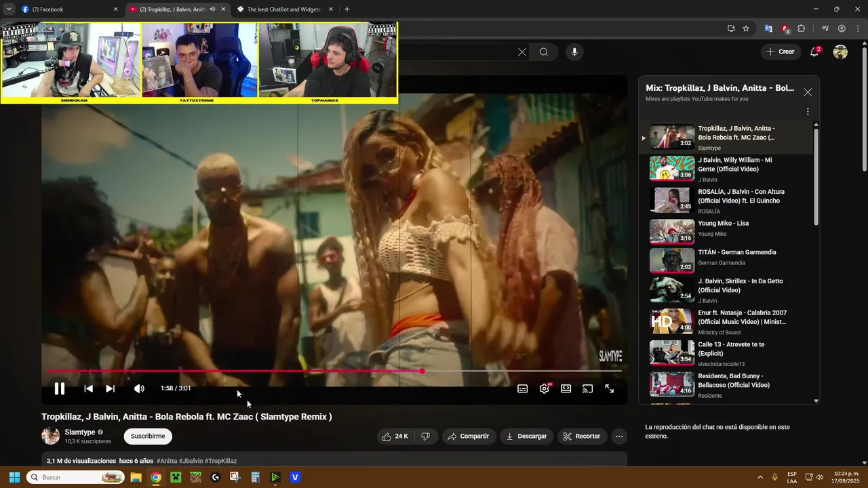Select TITÁN - German Garmendia playlist item
Screen dimensions: 868x488
[725, 260]
